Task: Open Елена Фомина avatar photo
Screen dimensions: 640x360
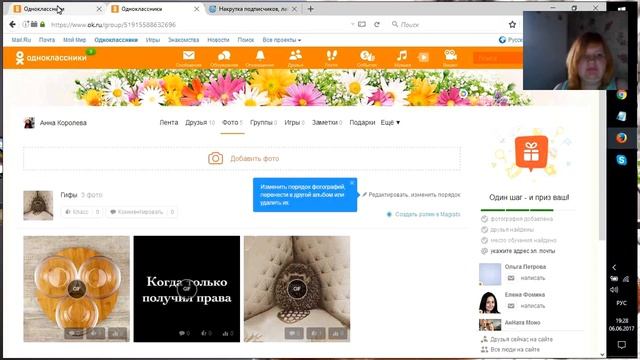Action: (x=490, y=302)
